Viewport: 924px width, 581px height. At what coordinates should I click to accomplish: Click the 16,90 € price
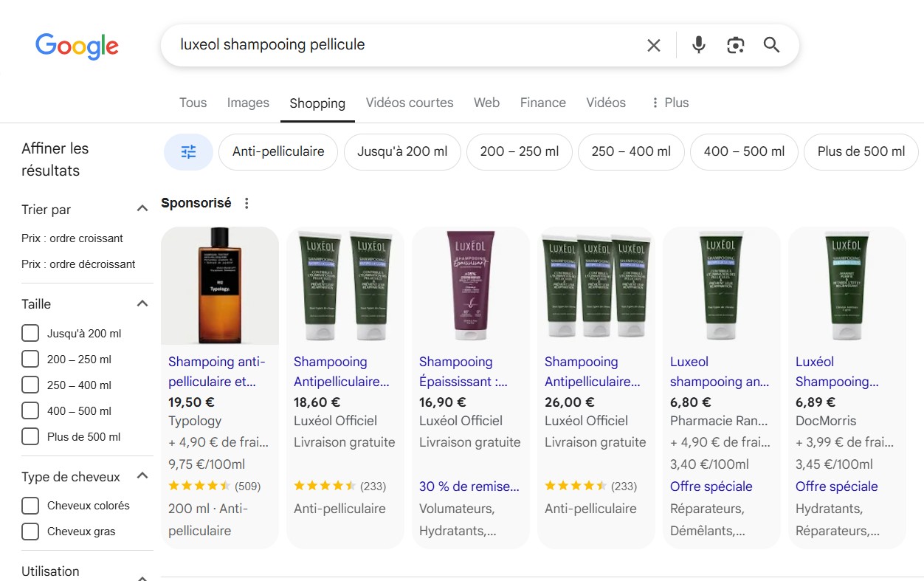click(x=443, y=402)
